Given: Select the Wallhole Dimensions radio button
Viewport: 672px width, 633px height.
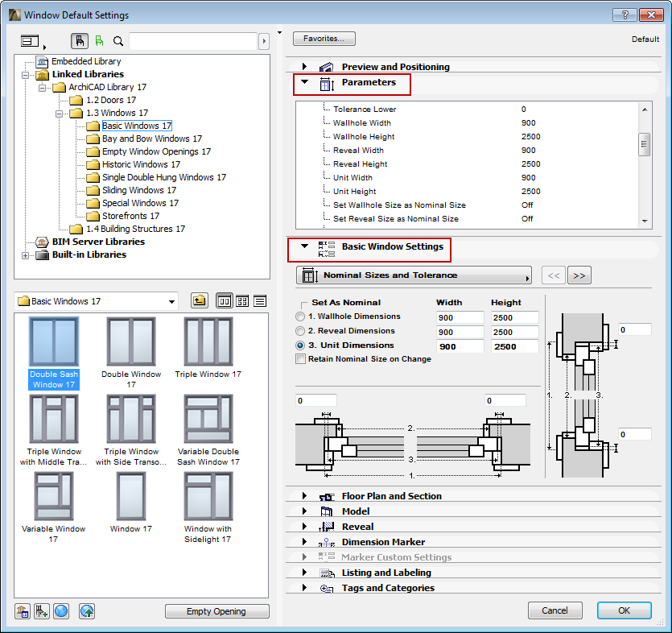Looking at the screenshot, I should [301, 317].
